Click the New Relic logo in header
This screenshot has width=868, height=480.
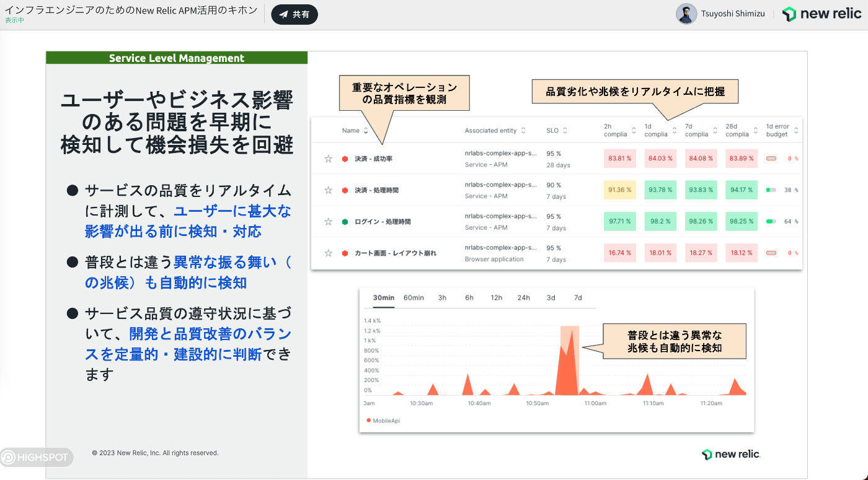click(821, 14)
